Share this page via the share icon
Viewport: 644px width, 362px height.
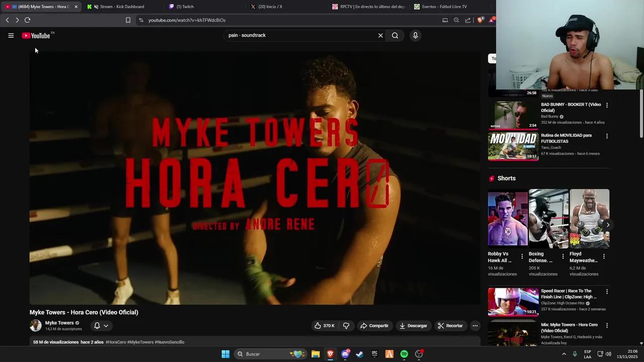[468, 20]
